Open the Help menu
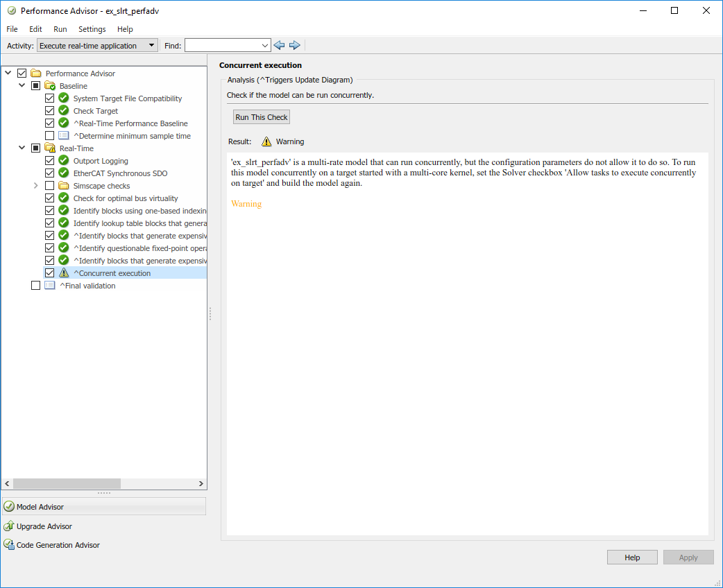Image resolution: width=723 pixels, height=588 pixels. pyautogui.click(x=125, y=29)
